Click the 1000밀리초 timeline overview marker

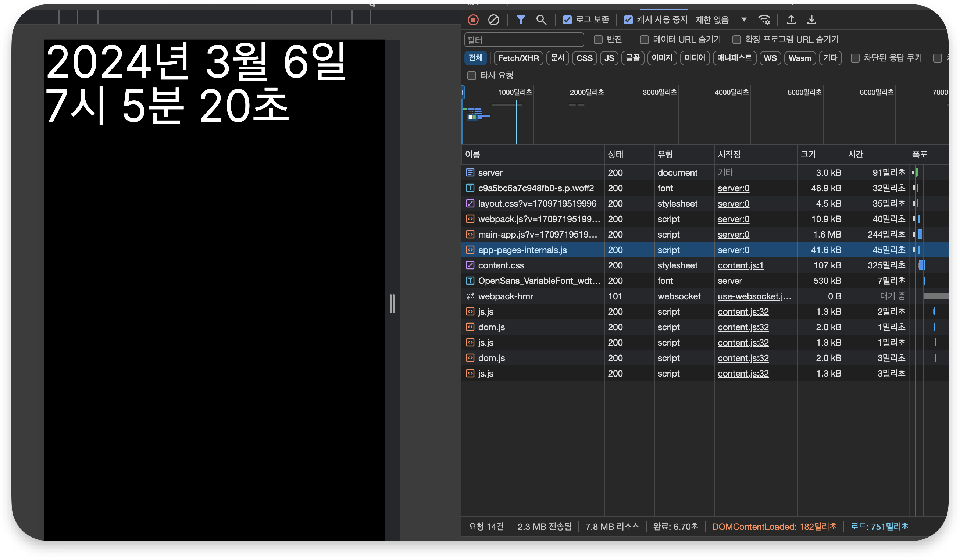[515, 92]
